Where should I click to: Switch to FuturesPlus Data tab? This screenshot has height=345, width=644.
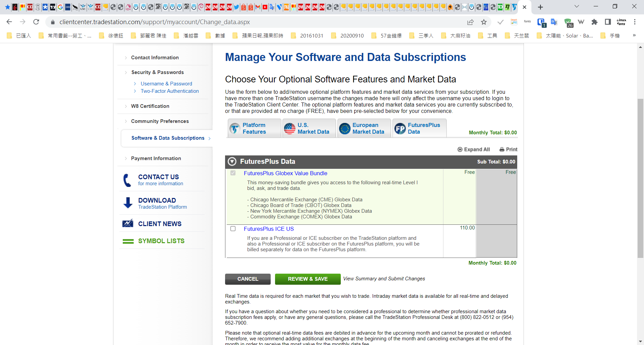(420, 128)
